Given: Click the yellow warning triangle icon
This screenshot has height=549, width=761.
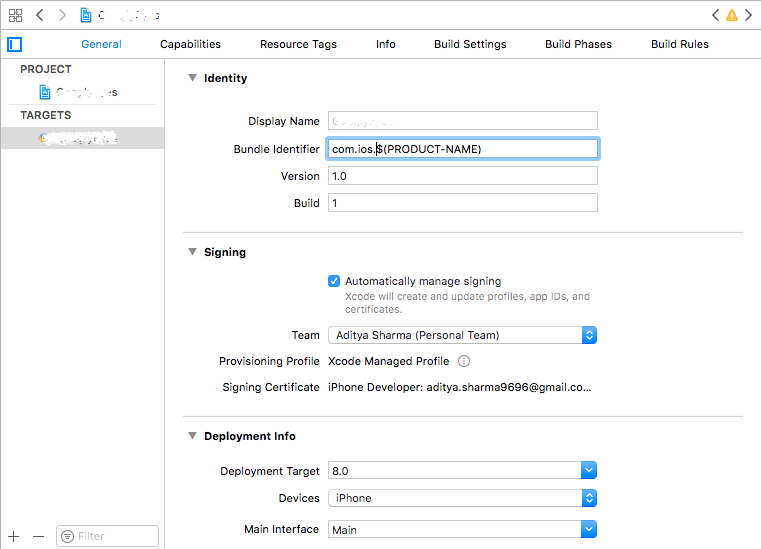Looking at the screenshot, I should 732,16.
